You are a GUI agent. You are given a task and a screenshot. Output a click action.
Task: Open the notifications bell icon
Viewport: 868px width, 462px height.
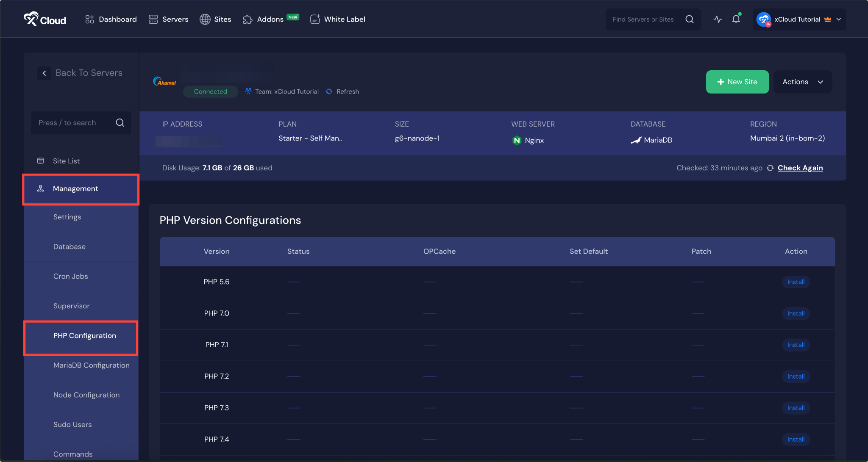736,19
